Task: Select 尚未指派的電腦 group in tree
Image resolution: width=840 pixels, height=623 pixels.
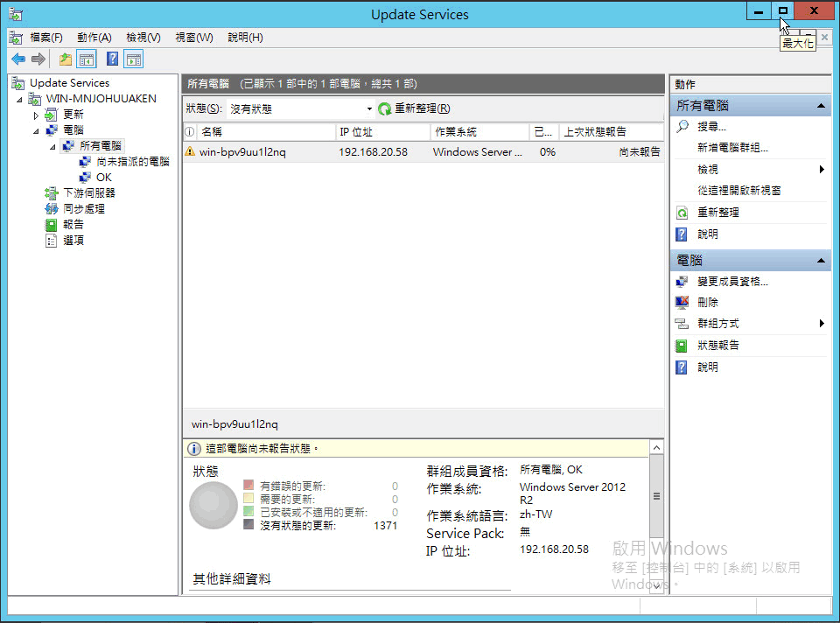Action: coord(133,161)
